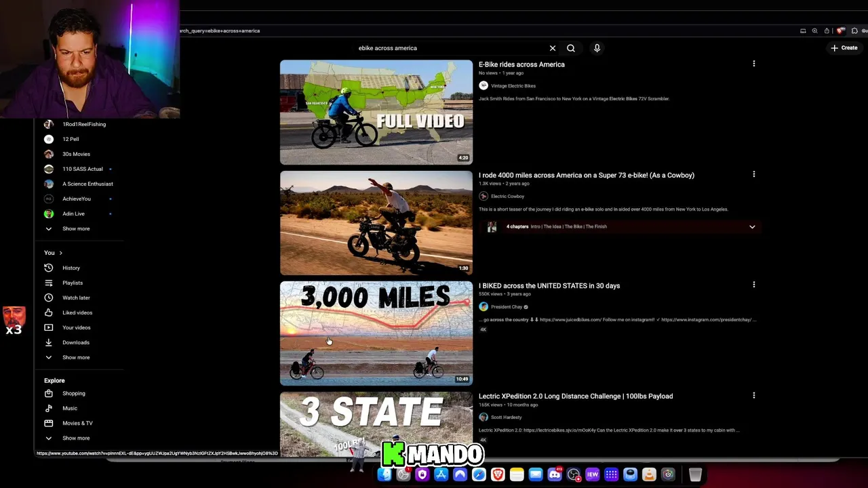Play the Super 73 desert jump thumbnail
The height and width of the screenshot is (488, 868).
[x=376, y=223]
